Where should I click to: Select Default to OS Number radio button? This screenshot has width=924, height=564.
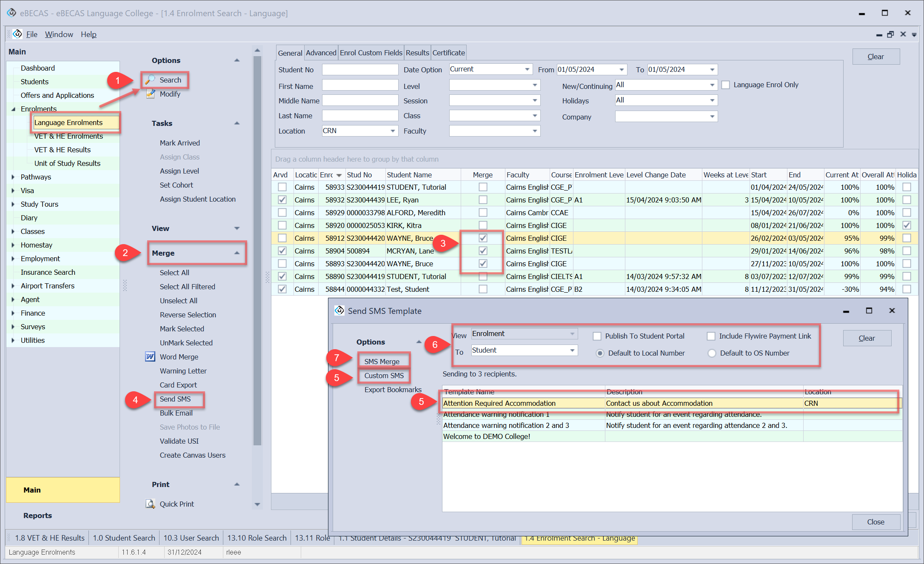click(712, 353)
